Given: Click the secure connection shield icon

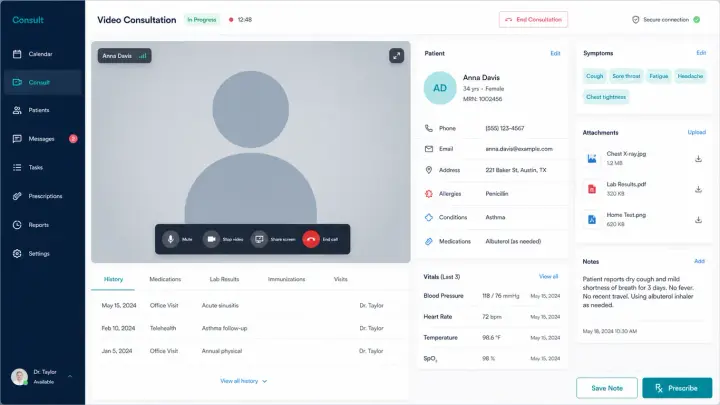Looking at the screenshot, I should click(636, 20).
